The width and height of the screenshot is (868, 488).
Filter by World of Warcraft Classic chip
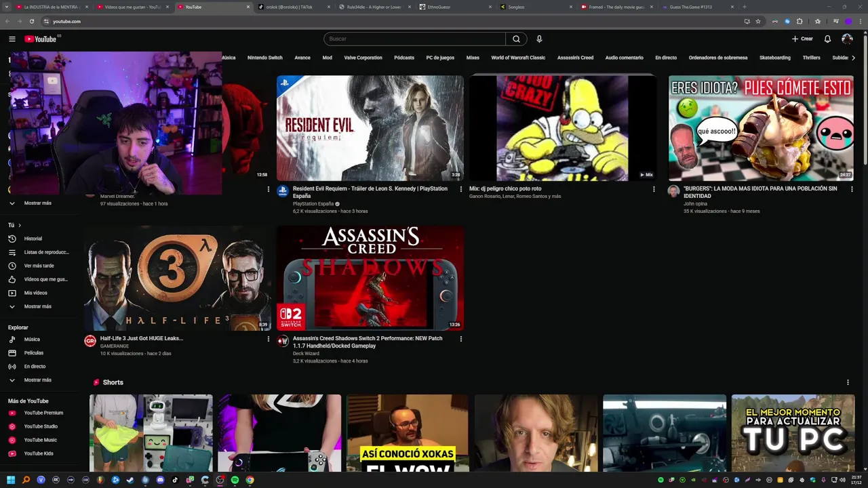tap(518, 58)
